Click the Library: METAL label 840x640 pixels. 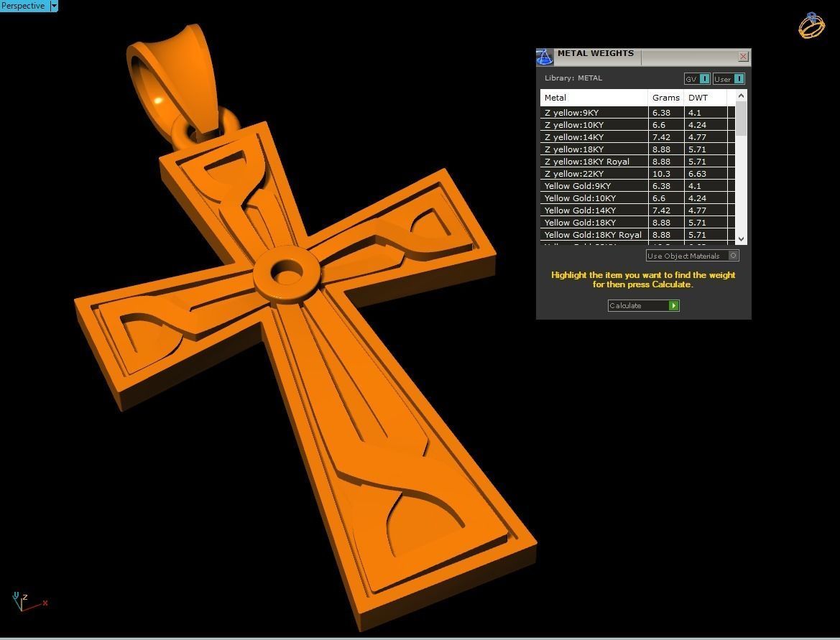(x=573, y=78)
